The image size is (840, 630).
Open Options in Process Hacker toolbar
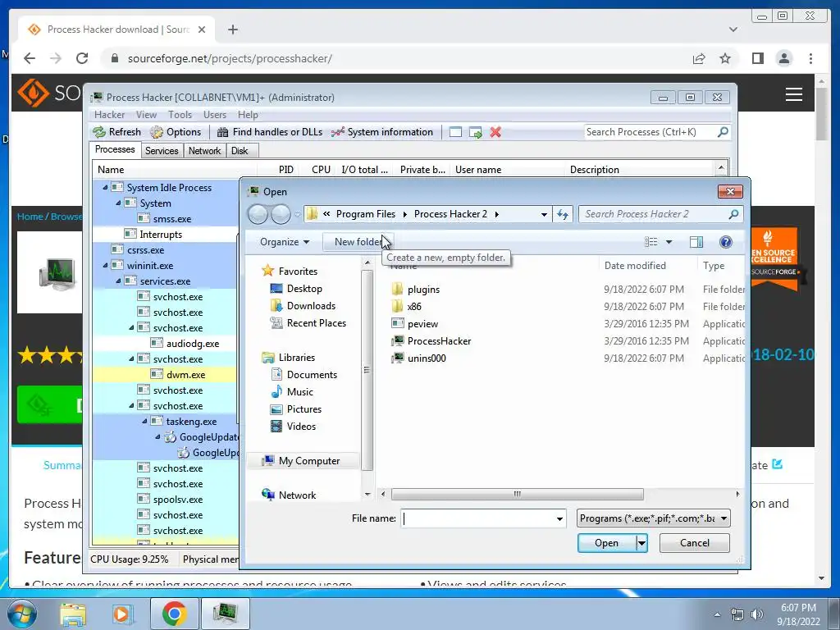[176, 132]
